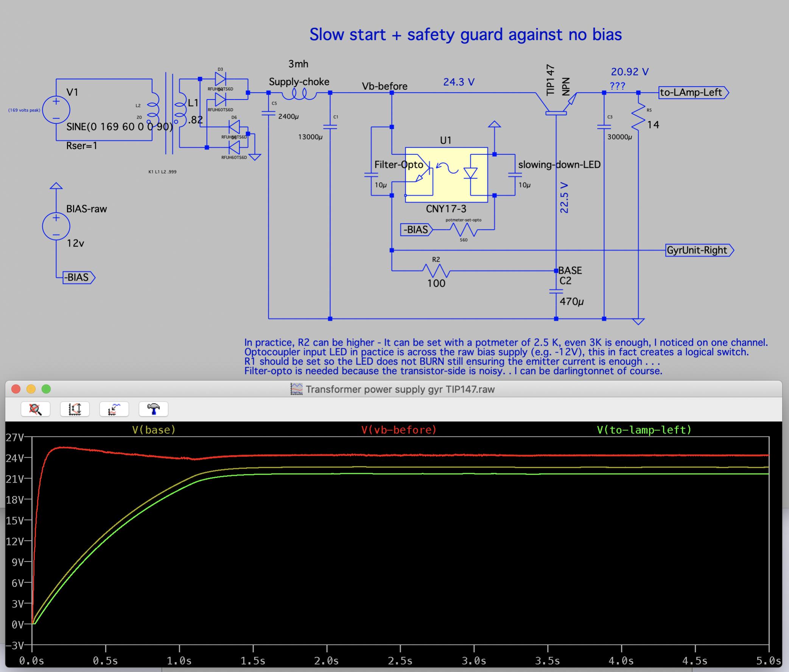Click the Vb-before net label
The image size is (789, 672).
pyautogui.click(x=384, y=86)
